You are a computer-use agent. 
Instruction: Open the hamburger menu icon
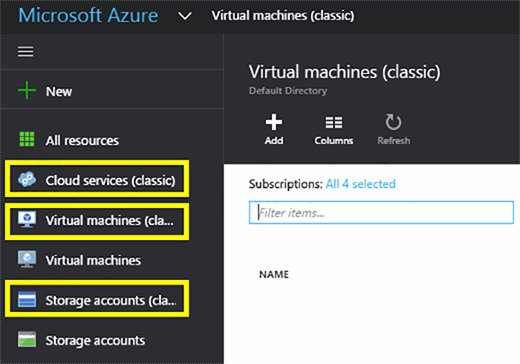click(x=25, y=52)
